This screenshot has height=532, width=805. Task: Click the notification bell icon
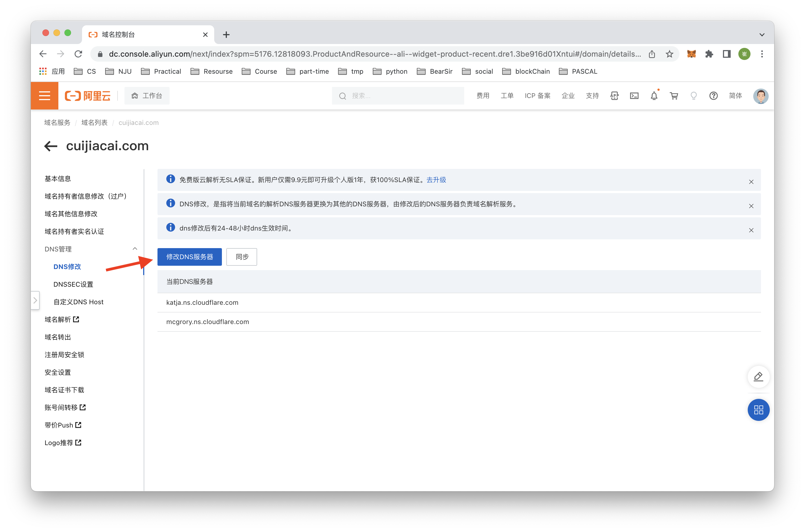click(654, 96)
